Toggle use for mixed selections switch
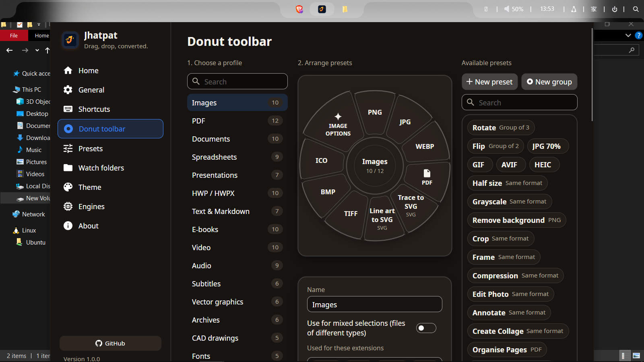This screenshot has height=362, width=644. (x=426, y=328)
